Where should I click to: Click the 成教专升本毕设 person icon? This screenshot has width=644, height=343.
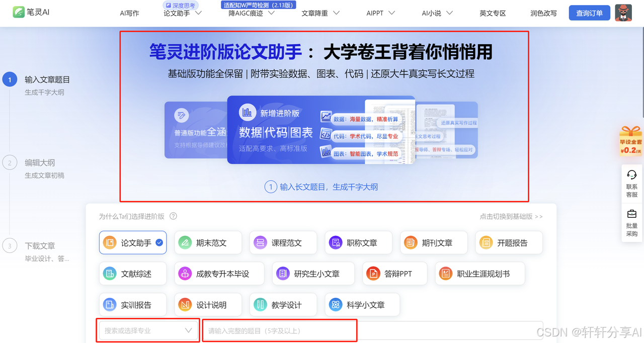[x=185, y=274]
